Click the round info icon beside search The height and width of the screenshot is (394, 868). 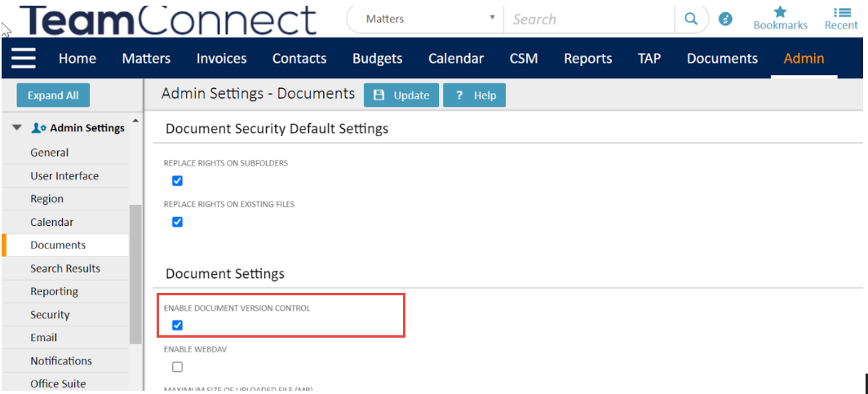coord(725,20)
